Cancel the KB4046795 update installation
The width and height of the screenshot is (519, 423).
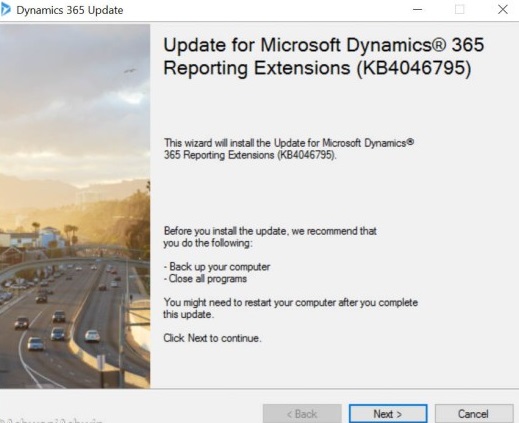click(x=474, y=414)
